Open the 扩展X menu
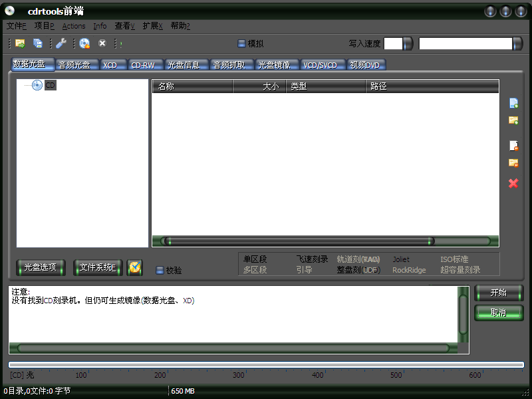The width and height of the screenshot is (532, 399). [152, 26]
